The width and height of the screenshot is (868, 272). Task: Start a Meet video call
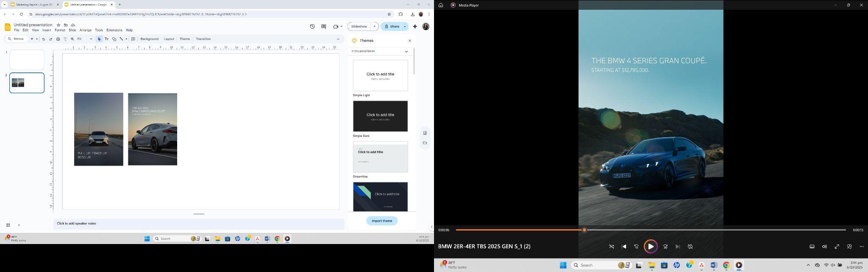[336, 26]
